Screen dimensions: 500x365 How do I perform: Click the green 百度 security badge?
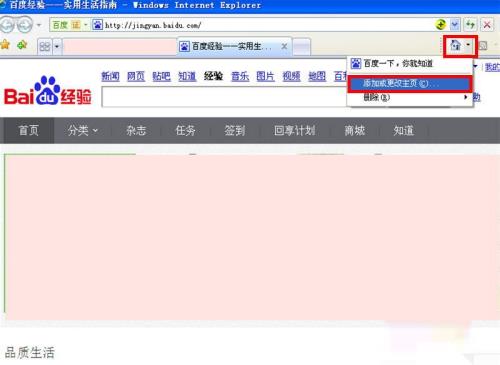[x=66, y=25]
